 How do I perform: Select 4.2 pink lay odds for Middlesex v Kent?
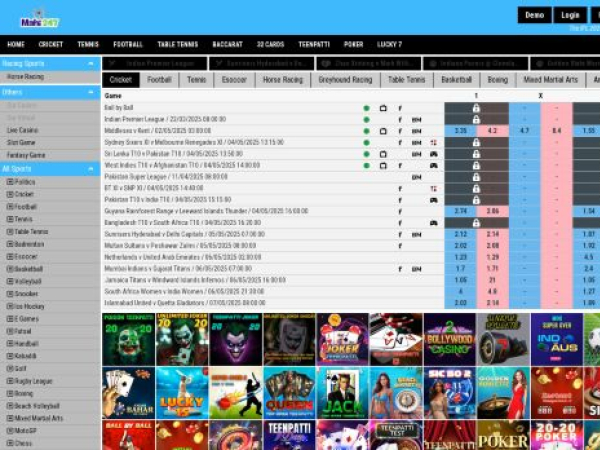[492, 131]
